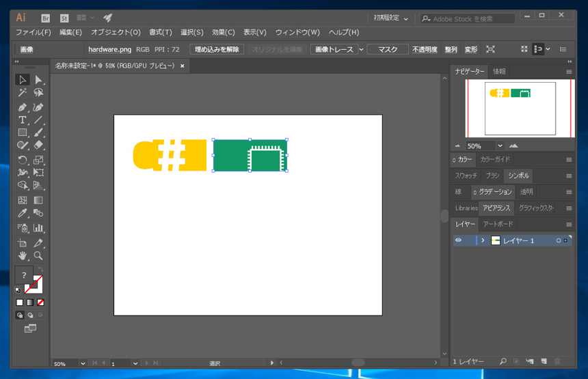Open オブジェクト(O) menu
The image size is (588, 379).
(x=116, y=33)
